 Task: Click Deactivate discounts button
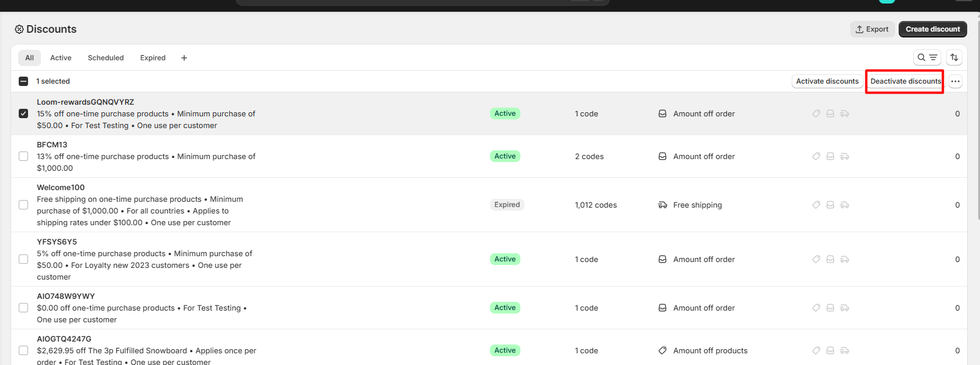(x=905, y=81)
